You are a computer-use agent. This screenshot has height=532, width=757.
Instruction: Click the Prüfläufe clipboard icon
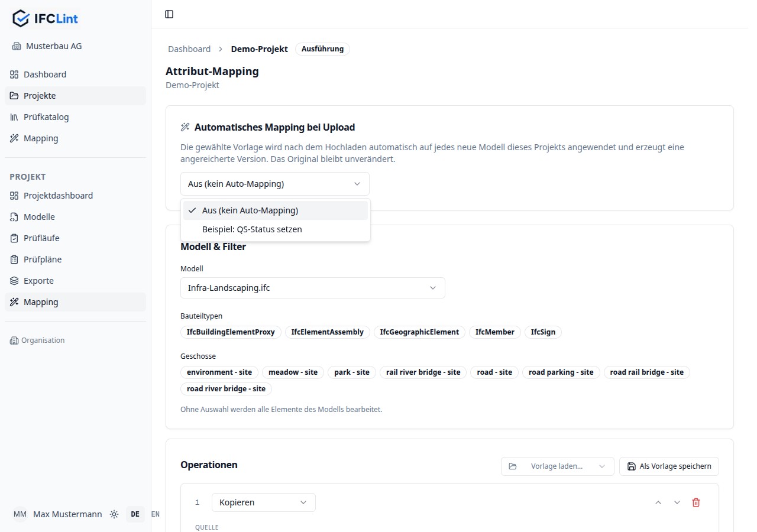tap(14, 238)
